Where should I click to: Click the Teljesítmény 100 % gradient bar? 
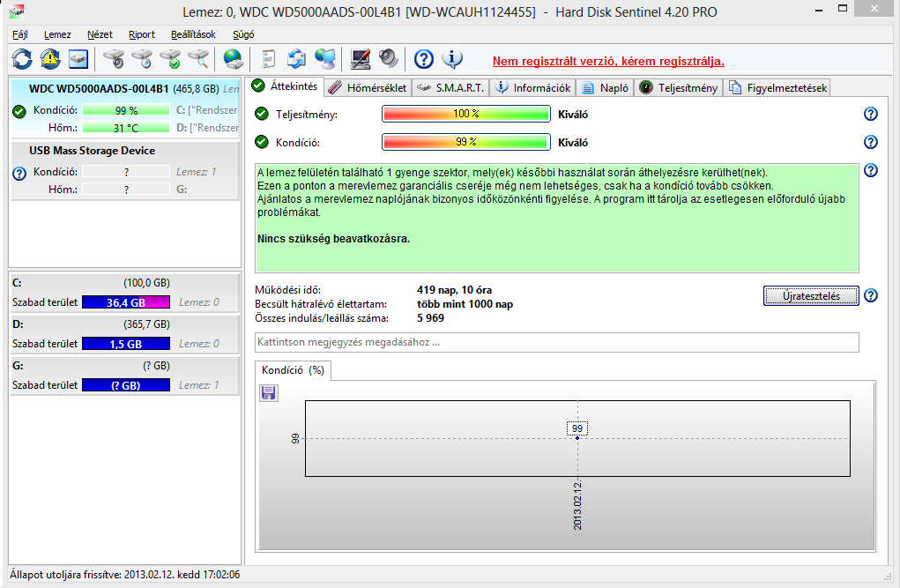click(x=466, y=114)
